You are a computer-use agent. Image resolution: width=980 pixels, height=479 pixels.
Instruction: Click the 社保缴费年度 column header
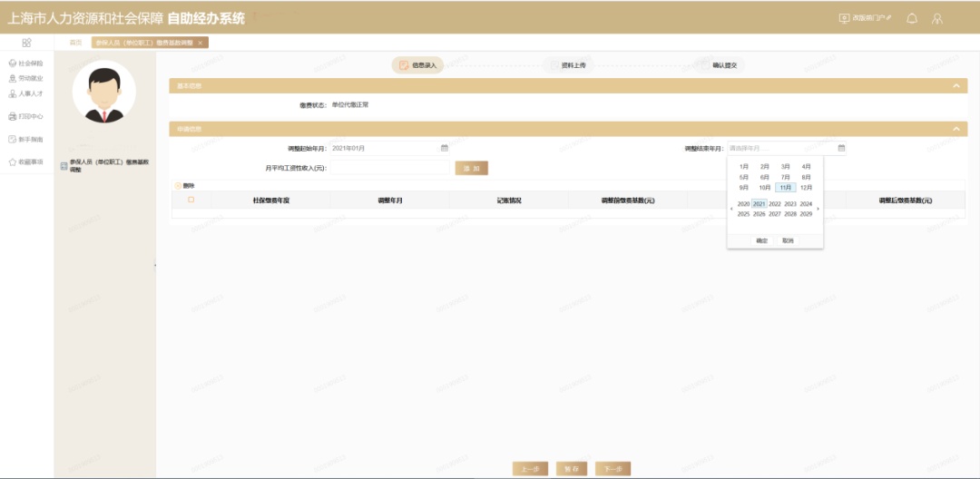(x=270, y=200)
